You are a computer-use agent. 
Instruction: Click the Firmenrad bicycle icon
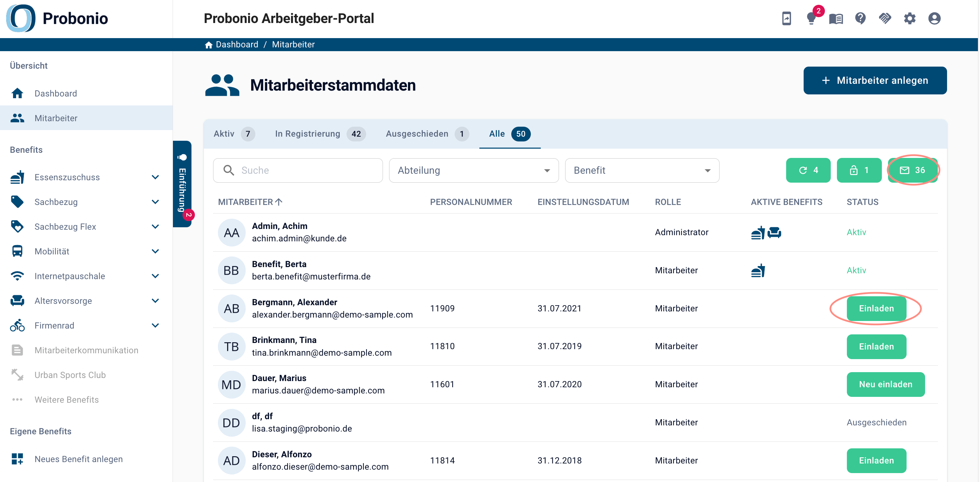pos(17,325)
